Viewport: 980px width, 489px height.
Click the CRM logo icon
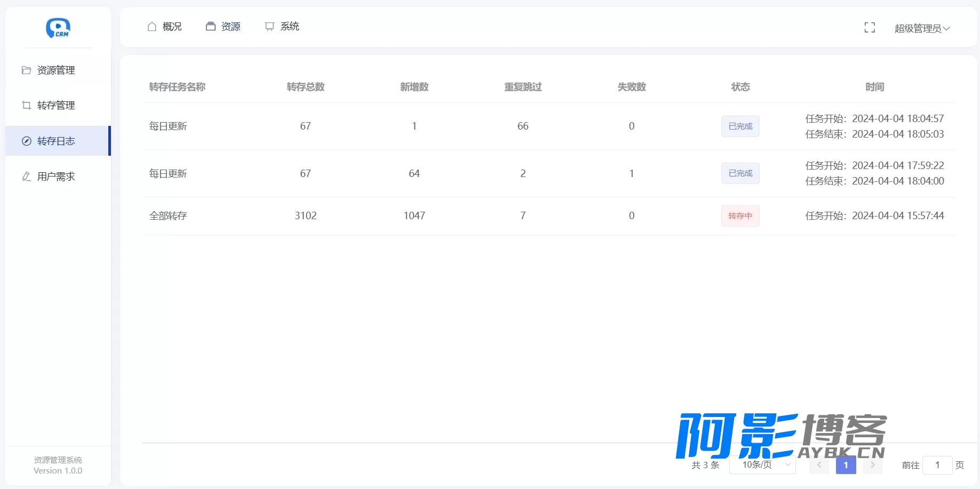click(58, 28)
